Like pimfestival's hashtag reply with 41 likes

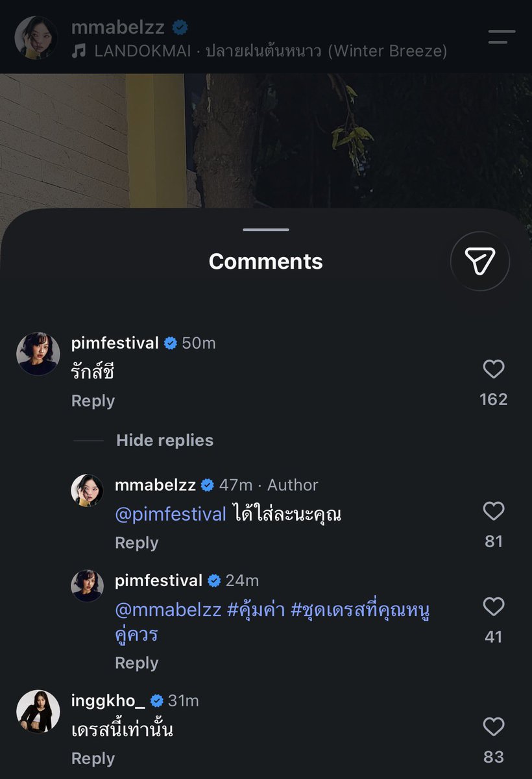pos(494,607)
